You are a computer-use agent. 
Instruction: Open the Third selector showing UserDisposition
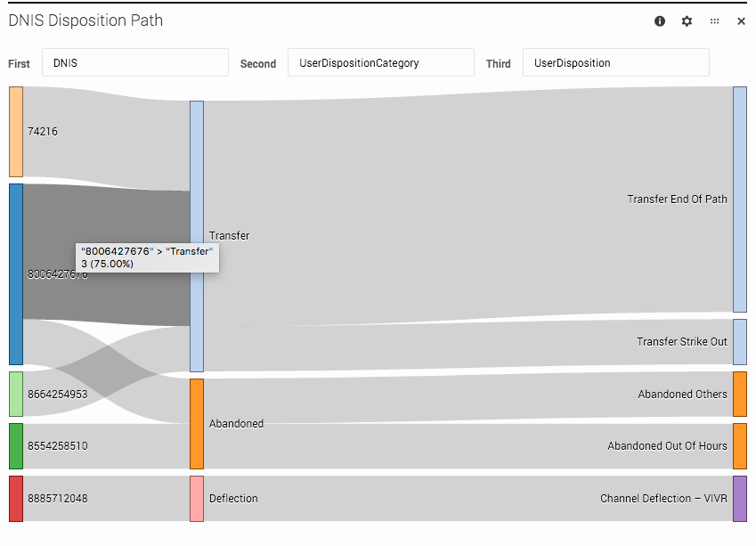(615, 62)
